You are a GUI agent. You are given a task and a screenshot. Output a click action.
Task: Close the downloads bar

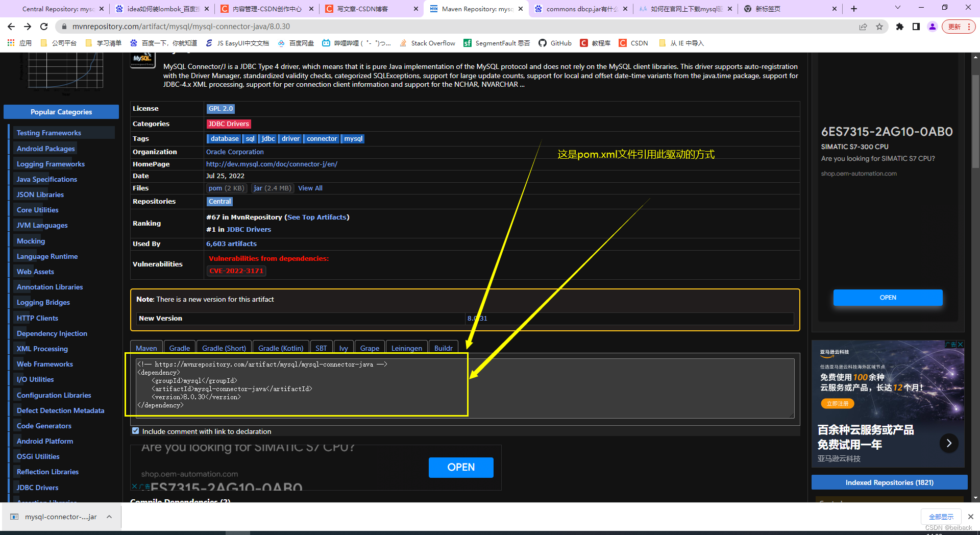pyautogui.click(x=971, y=517)
